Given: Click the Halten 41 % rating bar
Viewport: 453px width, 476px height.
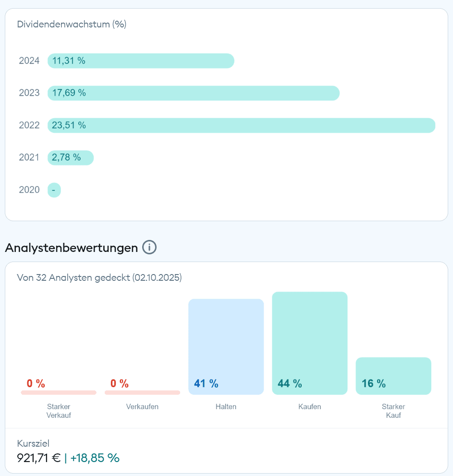Looking at the screenshot, I should tap(226, 346).
